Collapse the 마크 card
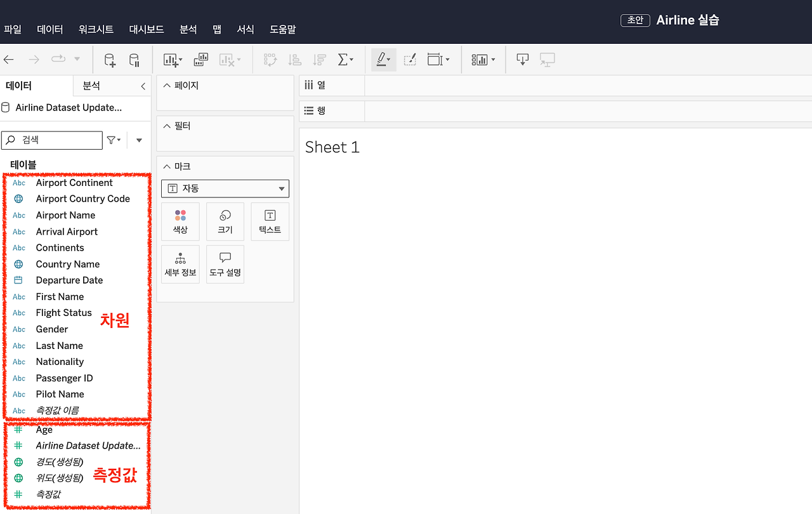Screen dimensions: 812x514 tap(167, 166)
